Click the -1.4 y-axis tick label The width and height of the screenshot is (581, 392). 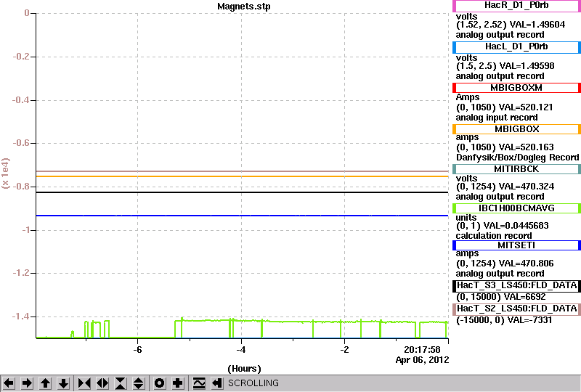pyautogui.click(x=21, y=317)
